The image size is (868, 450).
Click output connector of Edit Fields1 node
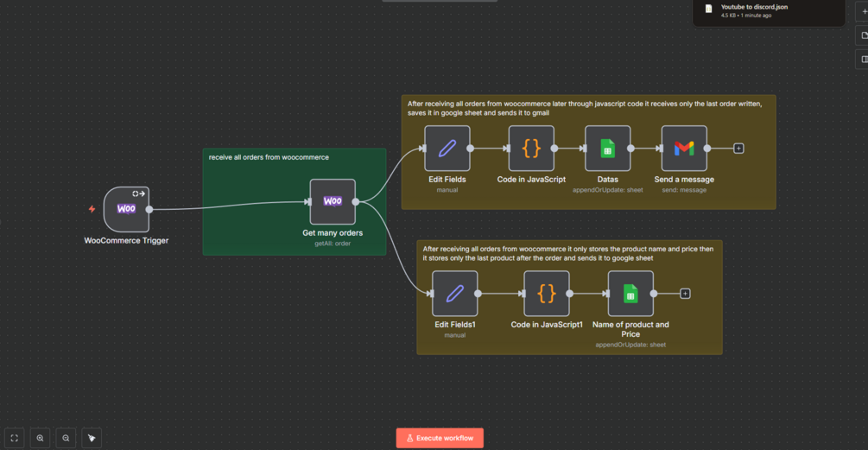click(x=478, y=294)
